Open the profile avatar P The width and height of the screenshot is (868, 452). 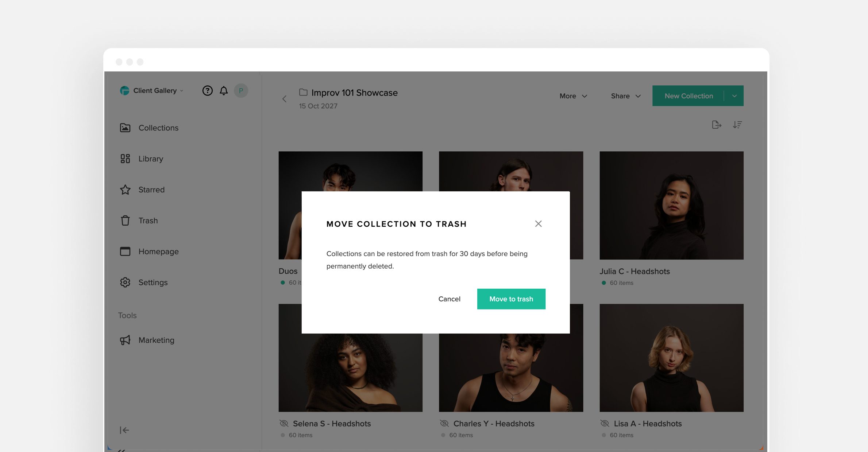241,90
